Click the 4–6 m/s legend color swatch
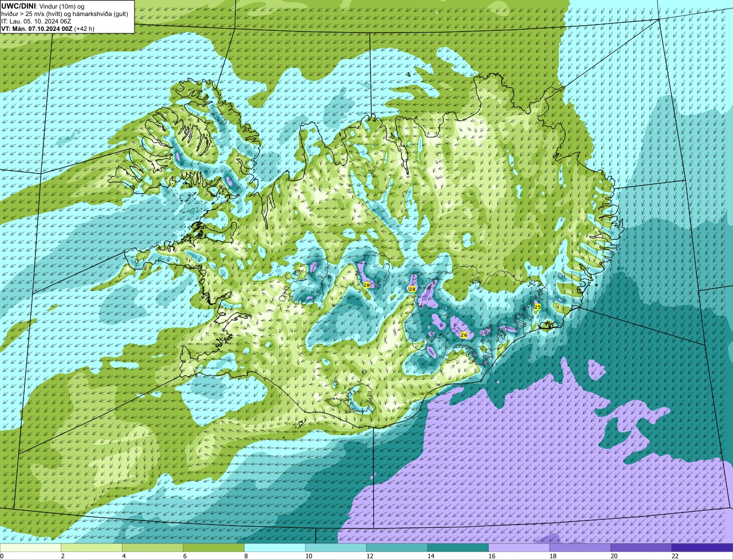This screenshot has height=560, width=733. [x=152, y=547]
